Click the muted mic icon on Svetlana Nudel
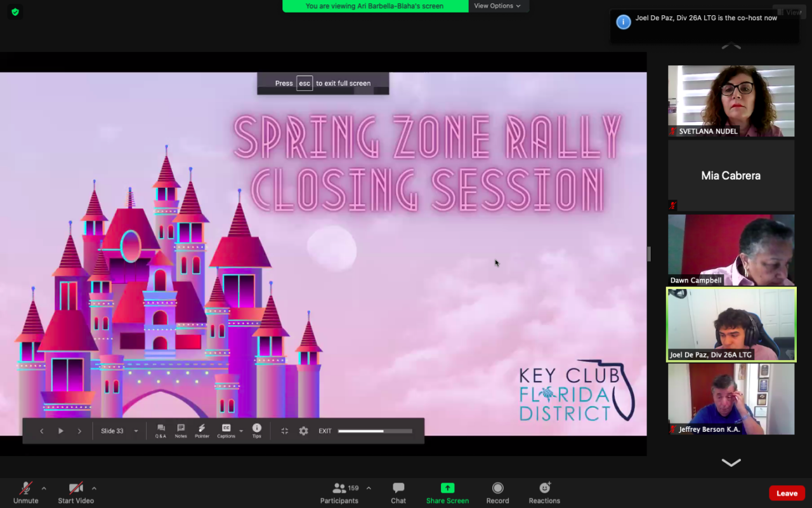 [673, 131]
